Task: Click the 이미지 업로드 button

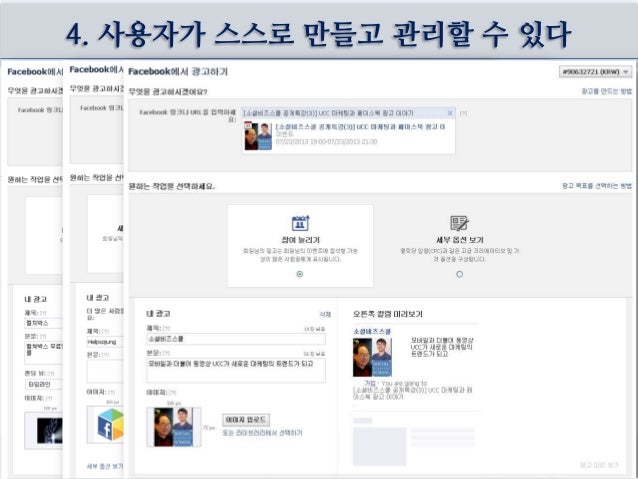Action: pos(246,420)
